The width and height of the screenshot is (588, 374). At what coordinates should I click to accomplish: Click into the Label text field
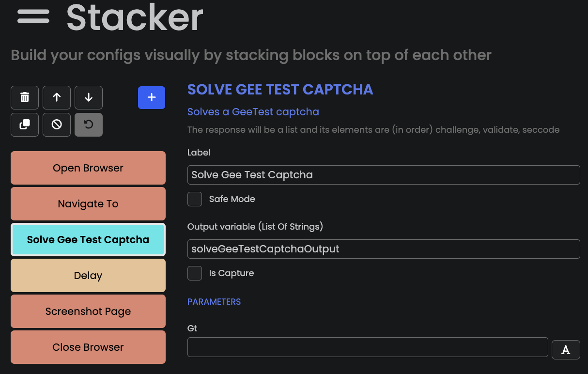tap(384, 175)
